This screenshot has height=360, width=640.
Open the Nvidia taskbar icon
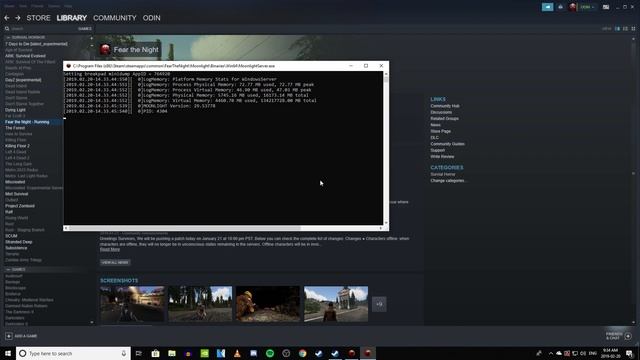[204, 353]
